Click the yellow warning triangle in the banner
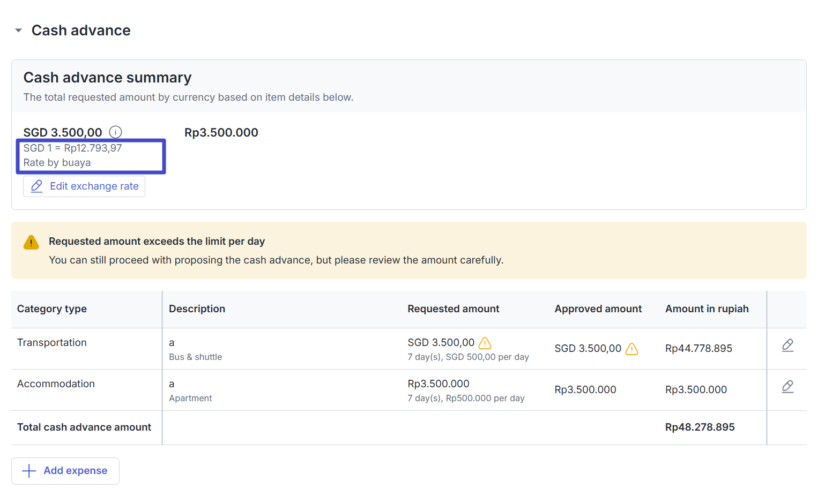This screenshot has height=504, width=817. (x=31, y=243)
